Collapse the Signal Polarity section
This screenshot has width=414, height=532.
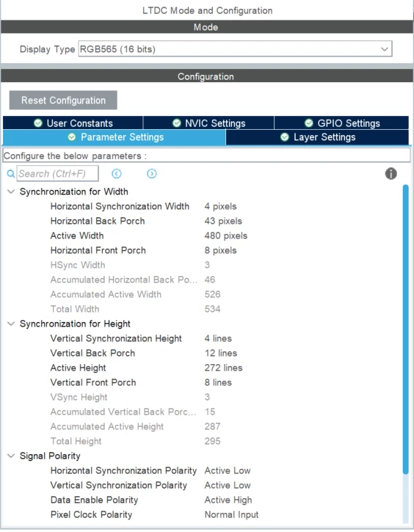click(x=11, y=456)
